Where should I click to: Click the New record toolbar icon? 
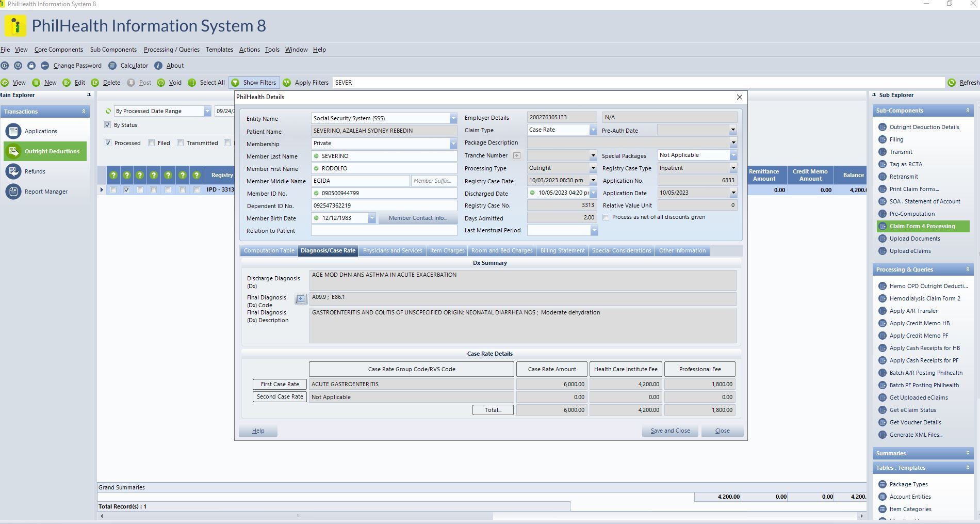(36, 83)
